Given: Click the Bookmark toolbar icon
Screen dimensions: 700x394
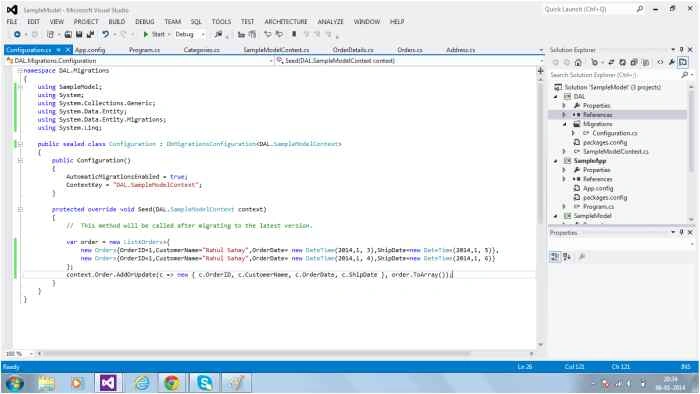Looking at the screenshot, I should 294,34.
